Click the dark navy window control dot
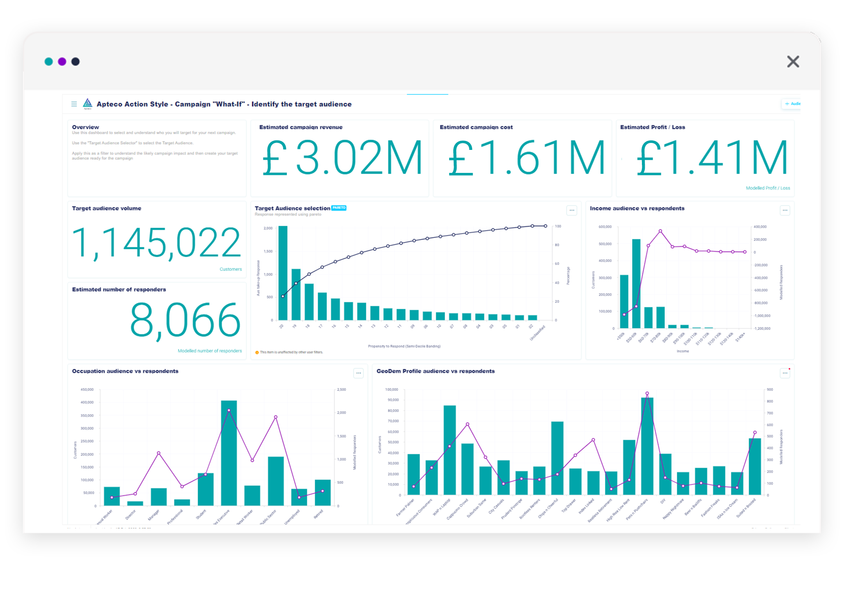863x616 pixels. pyautogui.click(x=76, y=62)
